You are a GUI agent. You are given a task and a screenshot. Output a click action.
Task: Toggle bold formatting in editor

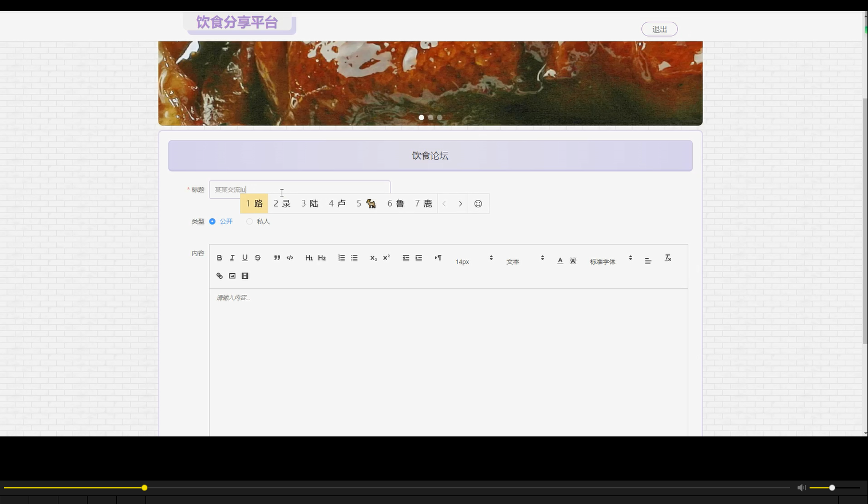(x=219, y=257)
